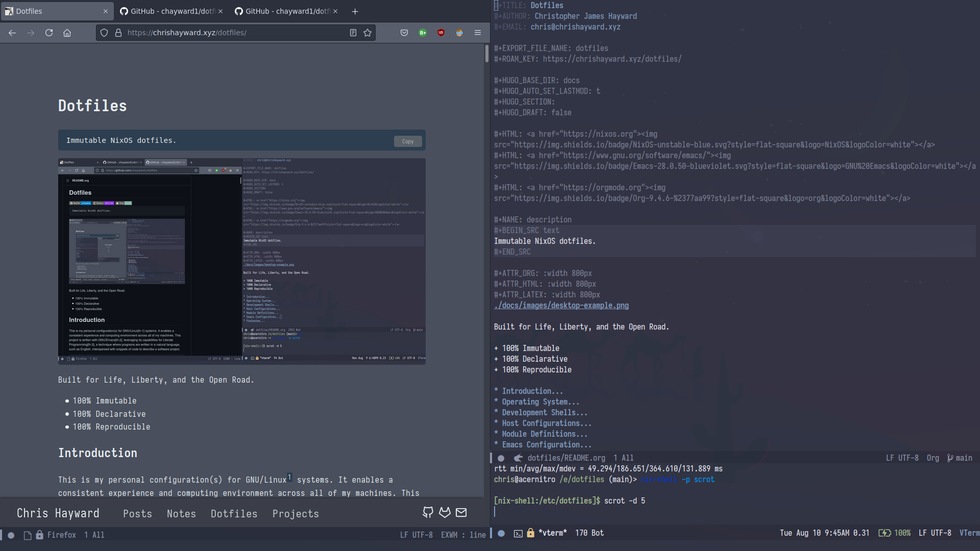Click the dotfiles/README.org buffer name
980x551 pixels.
pyautogui.click(x=566, y=458)
